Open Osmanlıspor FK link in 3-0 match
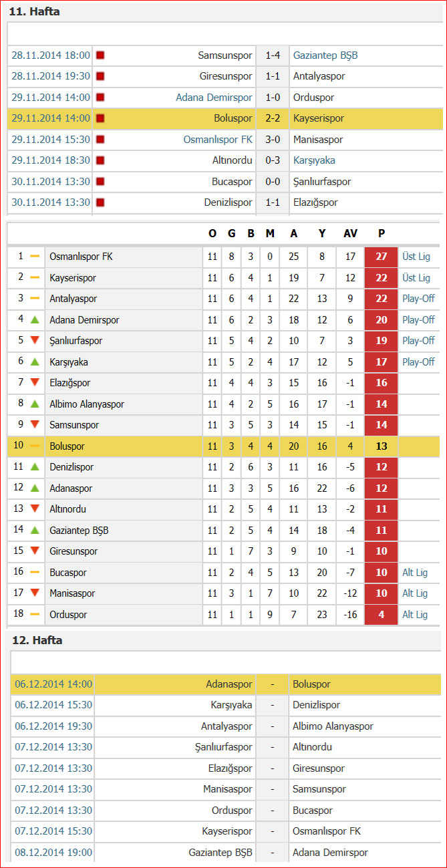447x868 pixels. pyautogui.click(x=218, y=140)
